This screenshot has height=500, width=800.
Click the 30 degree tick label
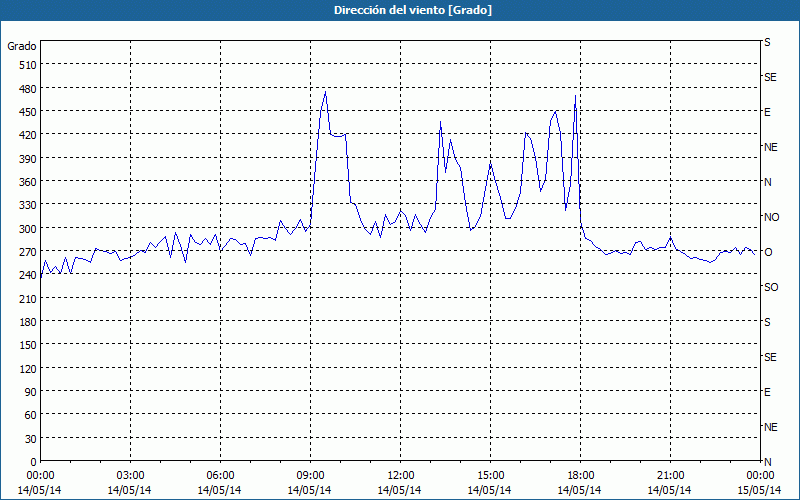coord(31,439)
